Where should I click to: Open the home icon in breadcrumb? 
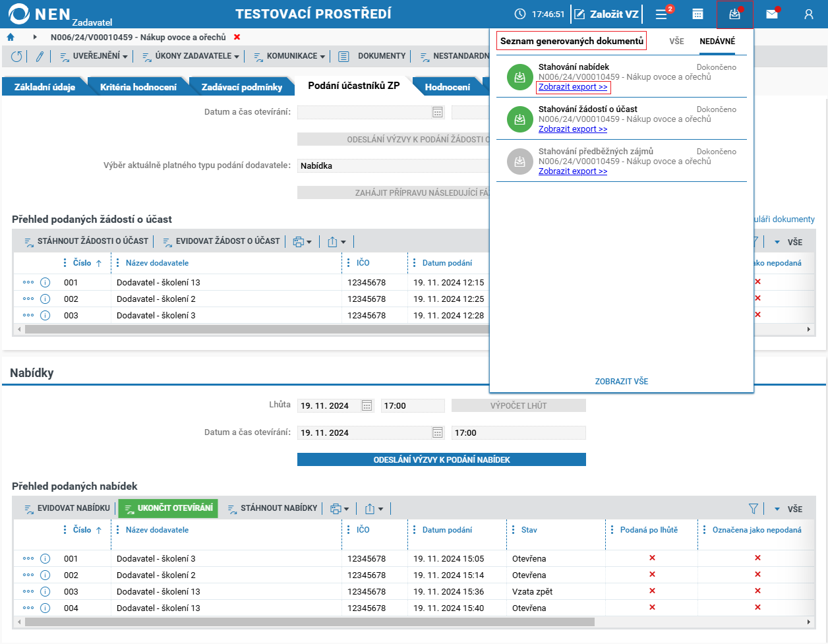pos(11,37)
